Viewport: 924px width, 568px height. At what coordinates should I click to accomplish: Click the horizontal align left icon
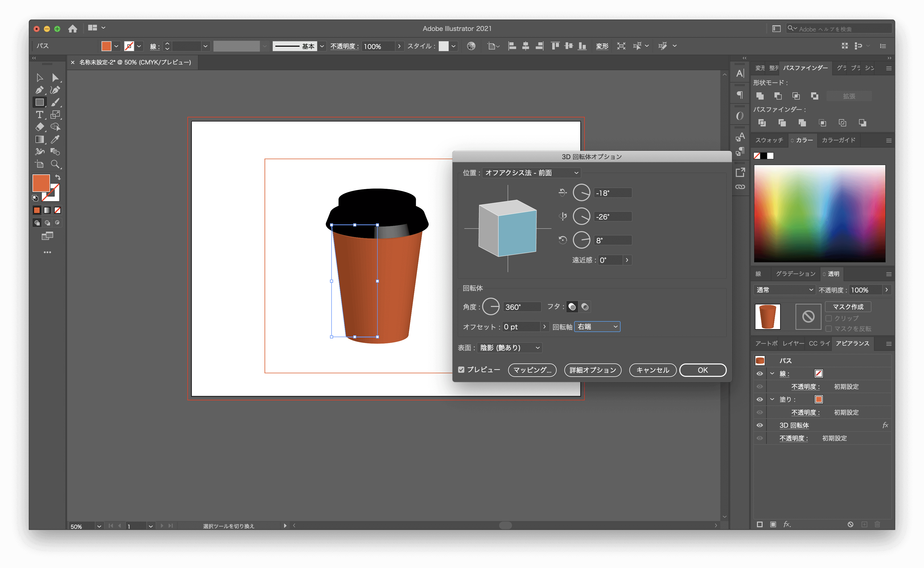click(x=511, y=46)
